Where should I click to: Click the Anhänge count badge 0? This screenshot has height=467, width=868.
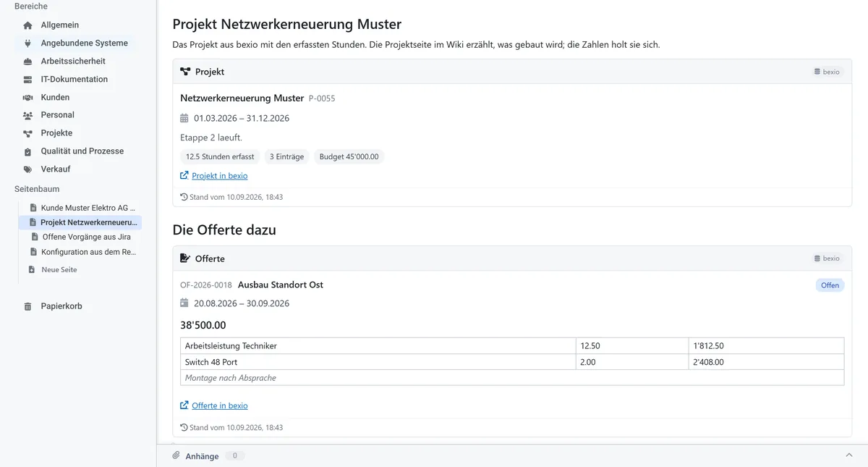234,456
